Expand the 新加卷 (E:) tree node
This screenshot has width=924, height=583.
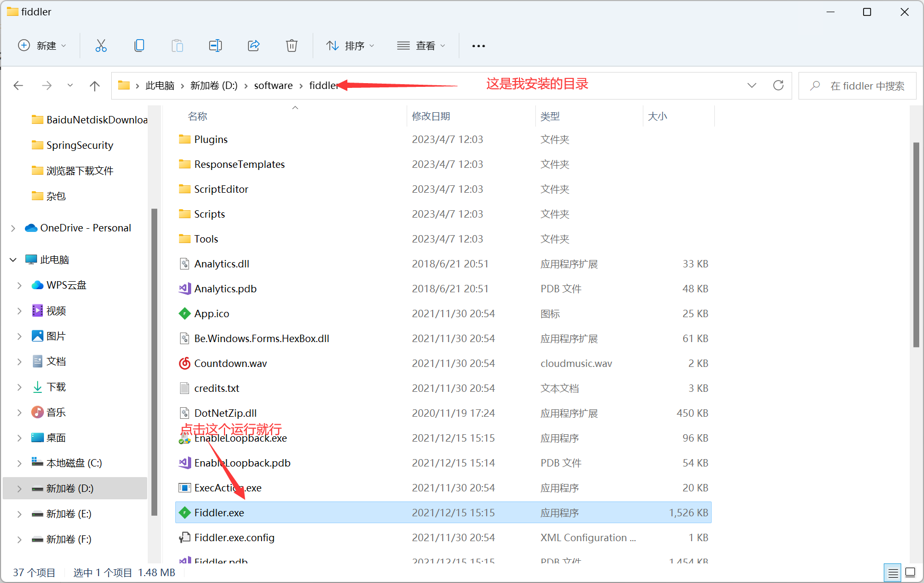(20, 514)
